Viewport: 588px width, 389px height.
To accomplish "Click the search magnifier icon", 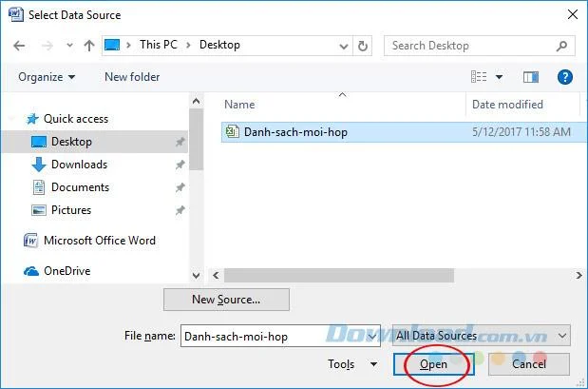I will [561, 46].
